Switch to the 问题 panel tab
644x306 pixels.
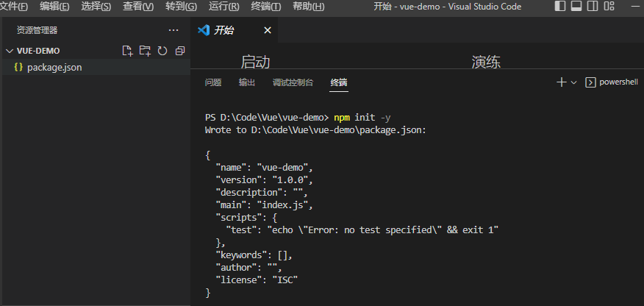213,82
